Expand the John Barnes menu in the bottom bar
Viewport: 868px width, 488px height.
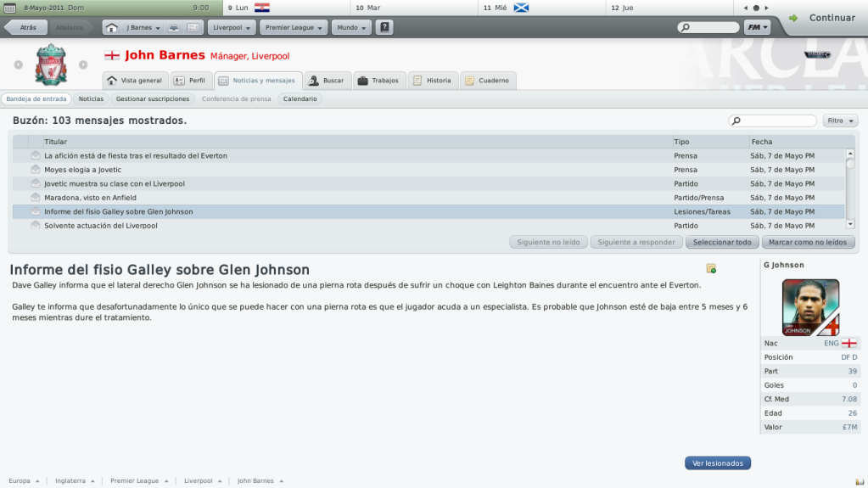tap(260, 481)
